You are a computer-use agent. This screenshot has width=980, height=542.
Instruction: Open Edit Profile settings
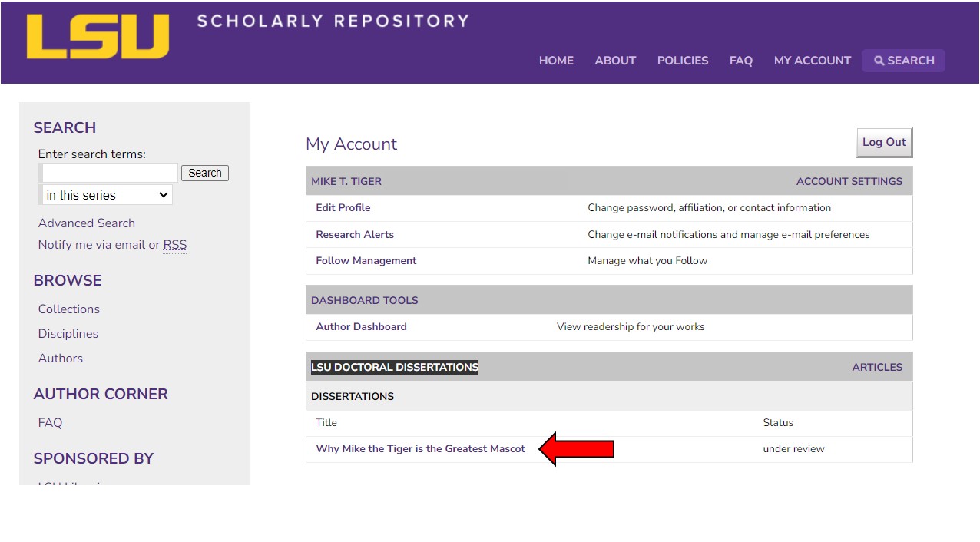click(343, 207)
